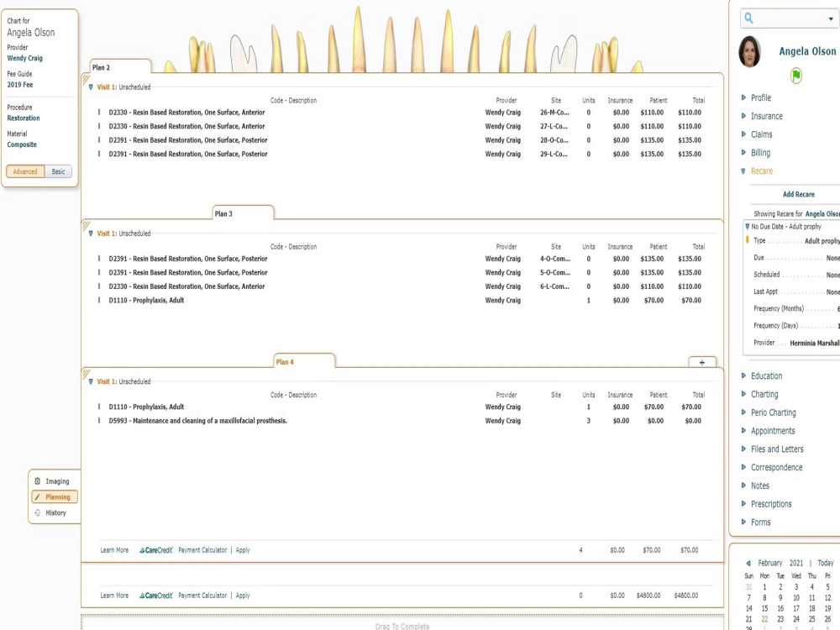Click the Adult prophy Type value
The image size is (840, 630).
point(822,241)
